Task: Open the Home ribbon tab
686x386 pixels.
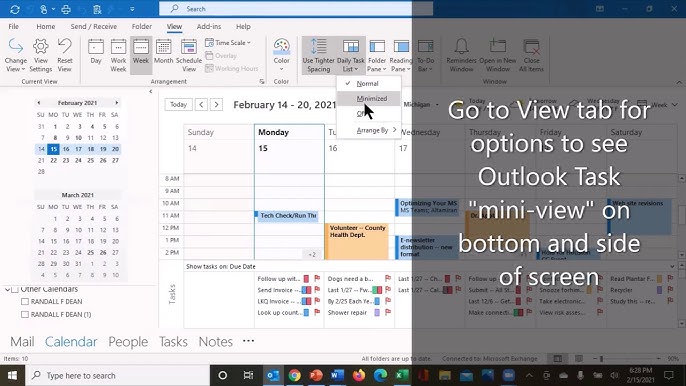Action: tap(46, 26)
